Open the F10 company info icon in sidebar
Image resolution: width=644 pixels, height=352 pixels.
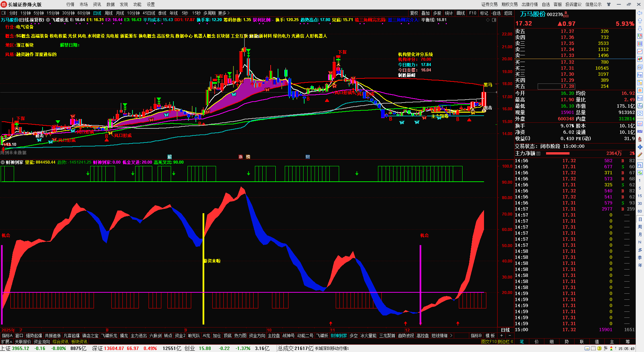coord(640,75)
